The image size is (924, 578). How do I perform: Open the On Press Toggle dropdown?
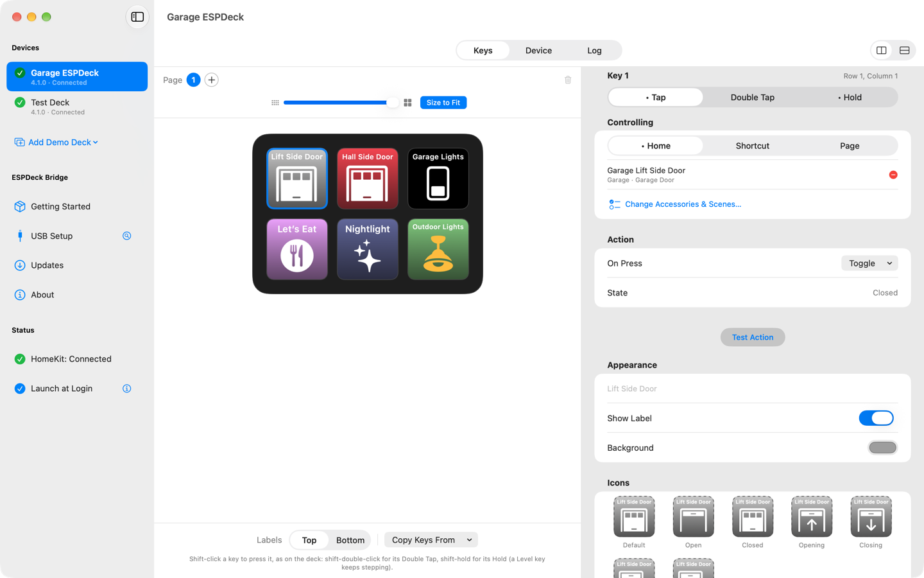[x=869, y=263]
